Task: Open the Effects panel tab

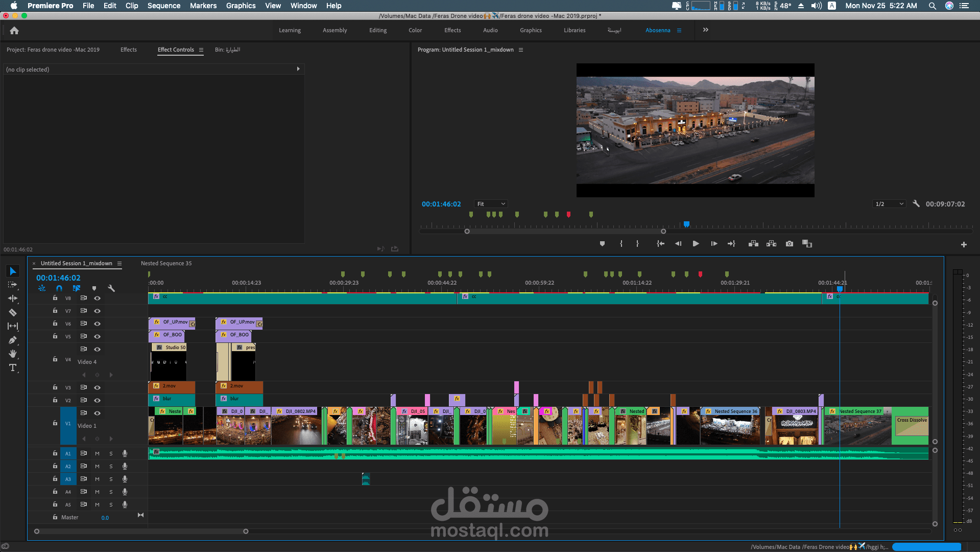Action: (129, 50)
